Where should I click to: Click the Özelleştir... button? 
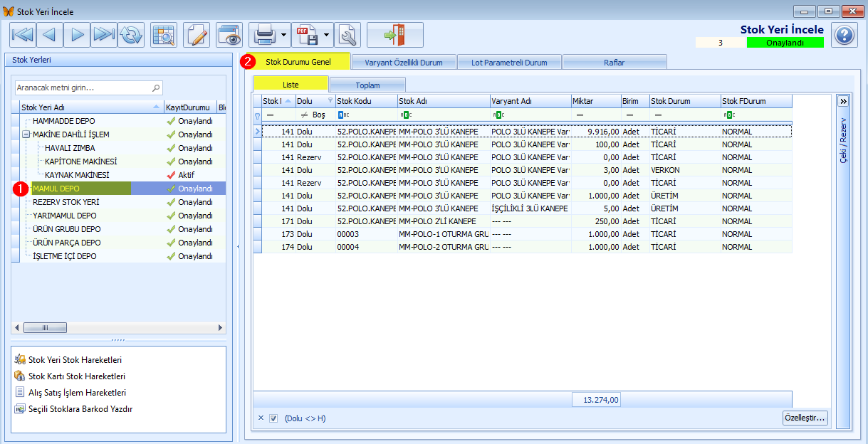(x=805, y=418)
